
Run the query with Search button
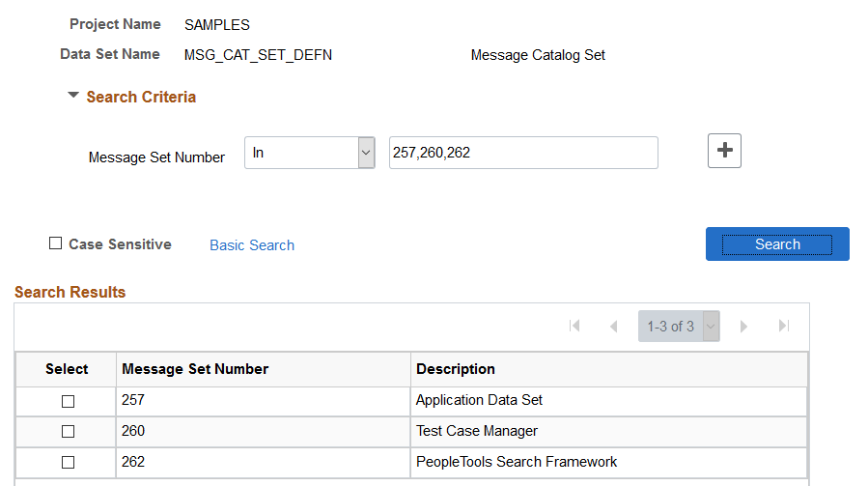point(777,243)
